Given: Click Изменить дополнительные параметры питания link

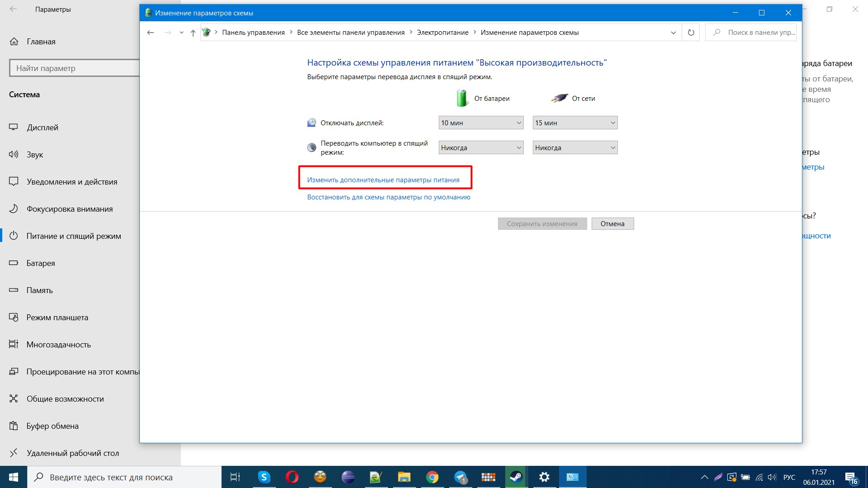Looking at the screenshot, I should coord(383,180).
